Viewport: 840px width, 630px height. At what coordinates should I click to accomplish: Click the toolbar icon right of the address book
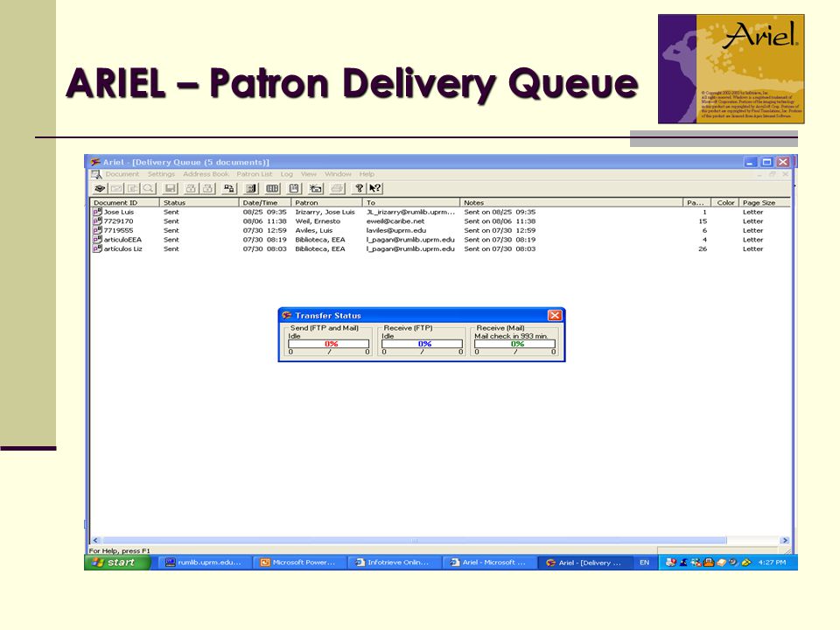pyautogui.click(x=294, y=188)
